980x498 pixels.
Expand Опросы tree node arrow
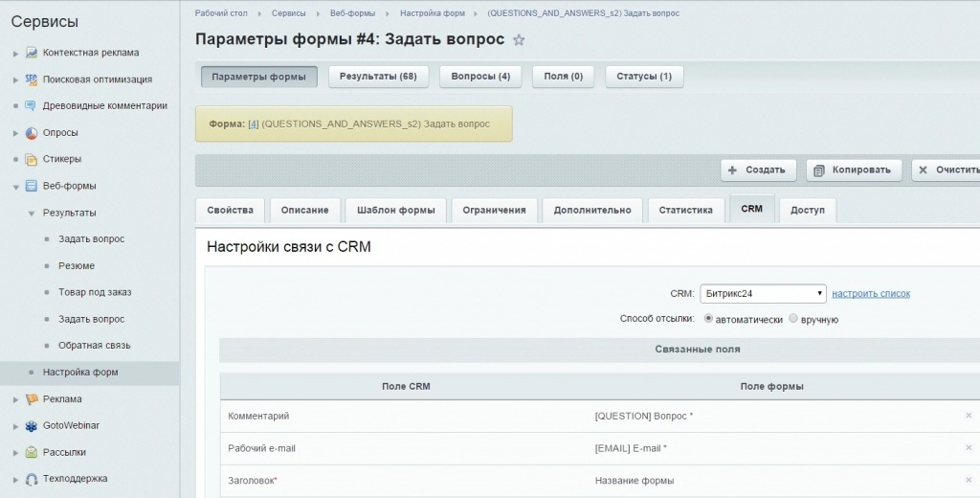pos(15,133)
